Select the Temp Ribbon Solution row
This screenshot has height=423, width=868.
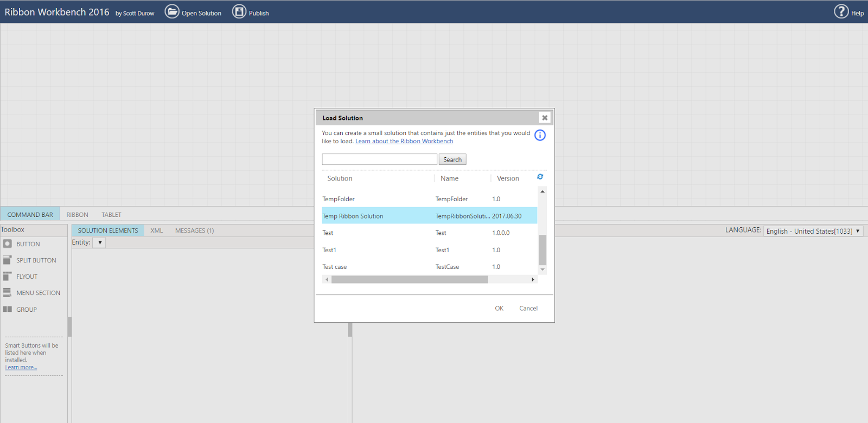(x=430, y=216)
